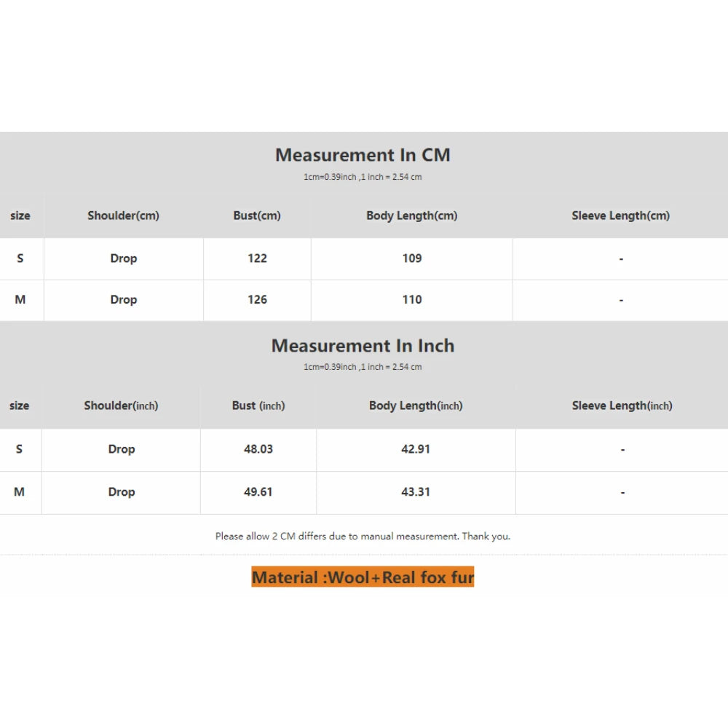Image resolution: width=728 pixels, height=728 pixels.
Task: Select the bust value 122
Action: click(257, 258)
